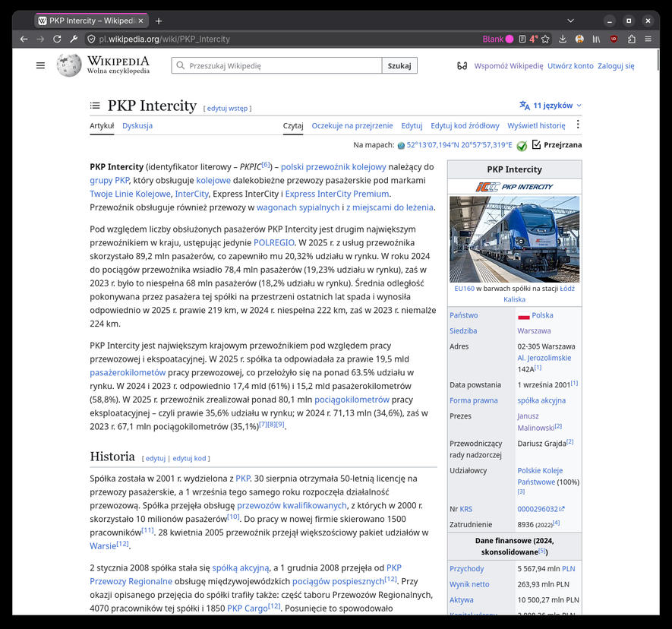Open the downloads arrow icon
Screen dimensions: 672x629
coord(563,39)
